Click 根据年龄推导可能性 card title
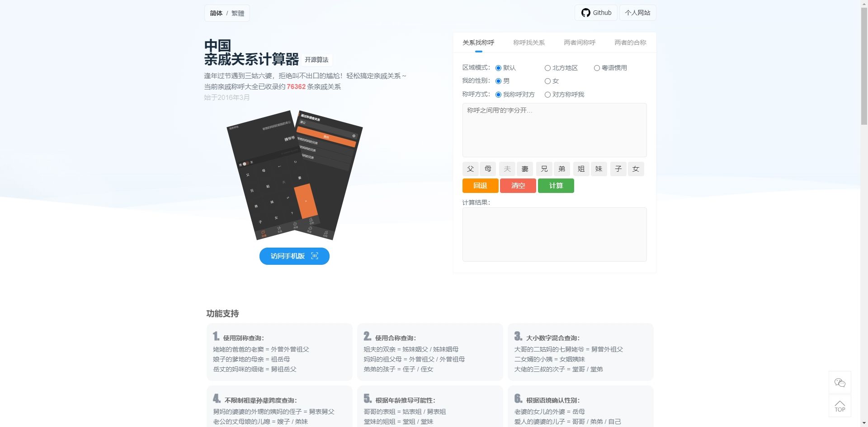Image resolution: width=868 pixels, height=427 pixels. pos(405,400)
